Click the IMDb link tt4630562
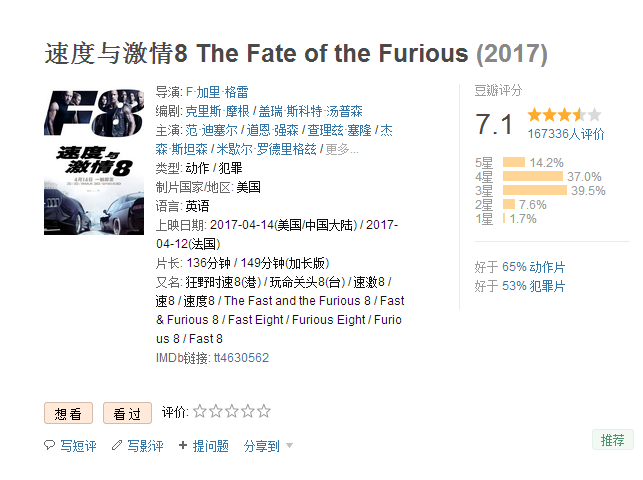This screenshot has height=480, width=643. [x=241, y=358]
